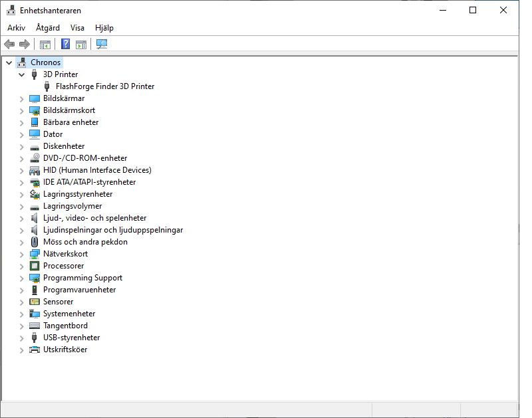Open the Visa menu

[77, 28]
